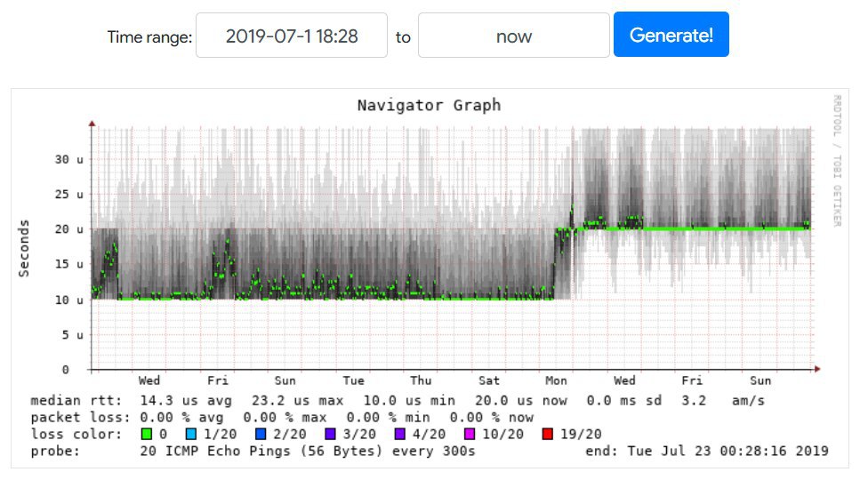Click the Sat label on time axis
868x480 pixels.
[x=489, y=380]
